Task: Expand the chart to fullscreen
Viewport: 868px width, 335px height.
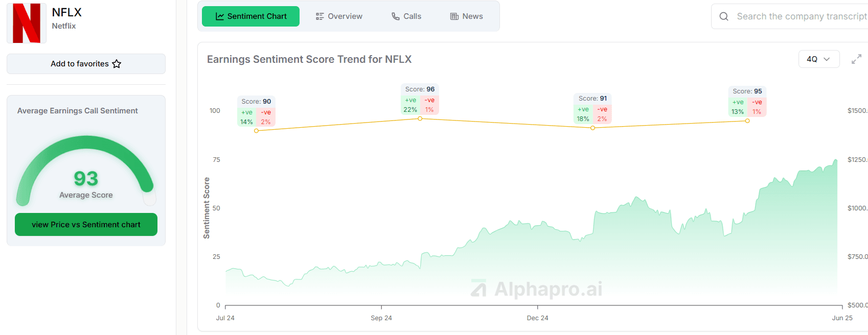Action: point(856,59)
